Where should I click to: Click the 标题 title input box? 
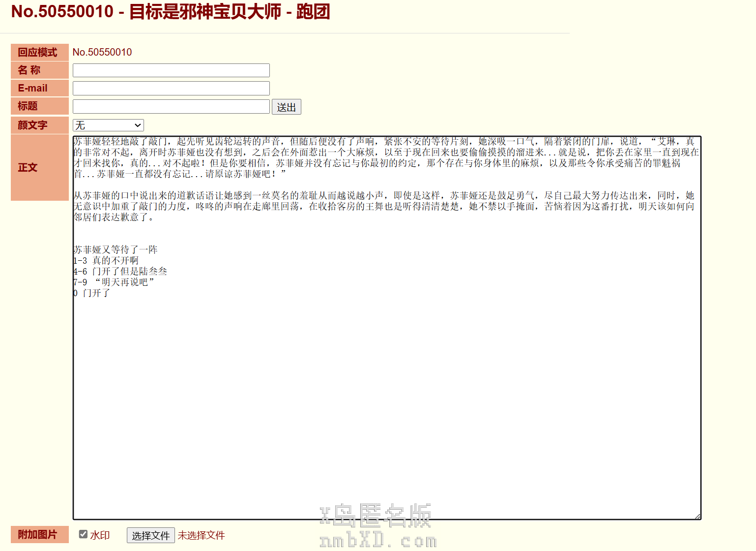[171, 107]
